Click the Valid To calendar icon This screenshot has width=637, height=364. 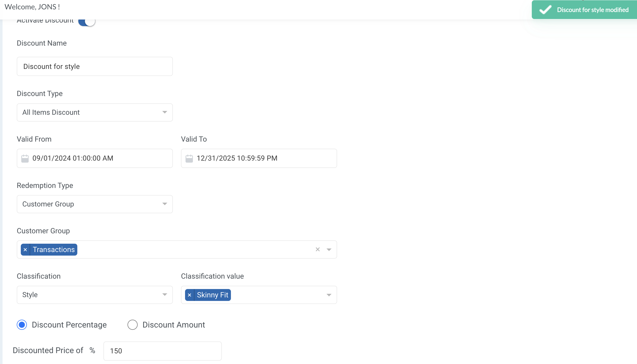point(189,159)
